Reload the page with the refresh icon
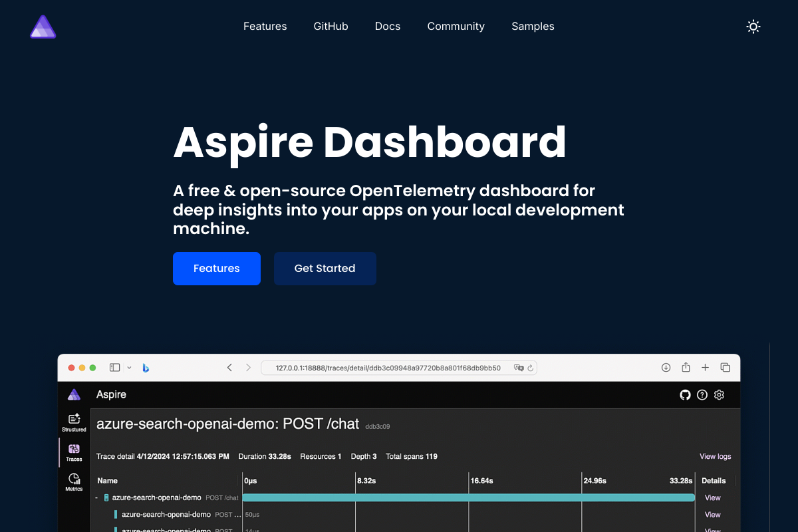 coord(531,368)
